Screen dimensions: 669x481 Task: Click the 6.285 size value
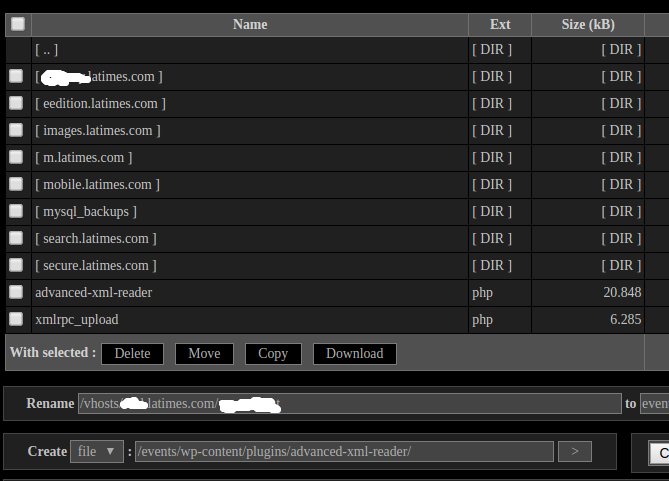coord(625,319)
